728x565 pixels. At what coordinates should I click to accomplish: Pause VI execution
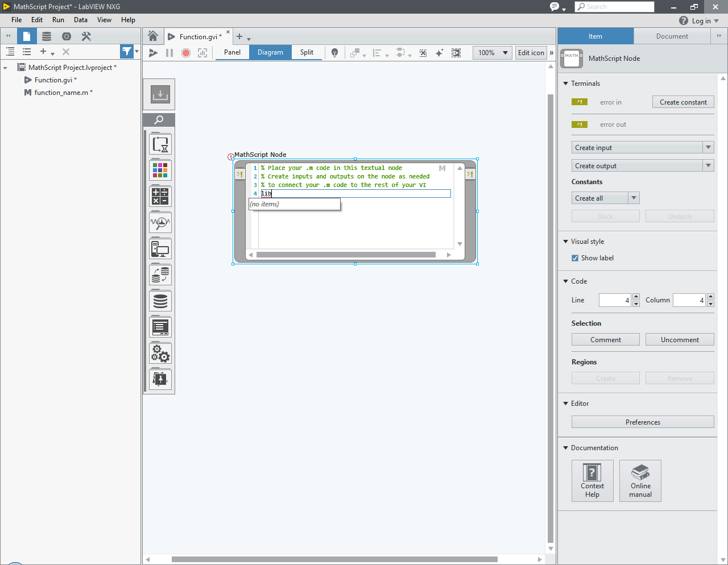[x=169, y=52]
